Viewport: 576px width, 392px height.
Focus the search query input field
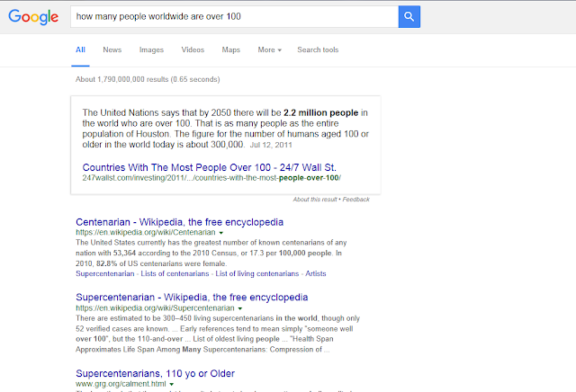tap(234, 16)
